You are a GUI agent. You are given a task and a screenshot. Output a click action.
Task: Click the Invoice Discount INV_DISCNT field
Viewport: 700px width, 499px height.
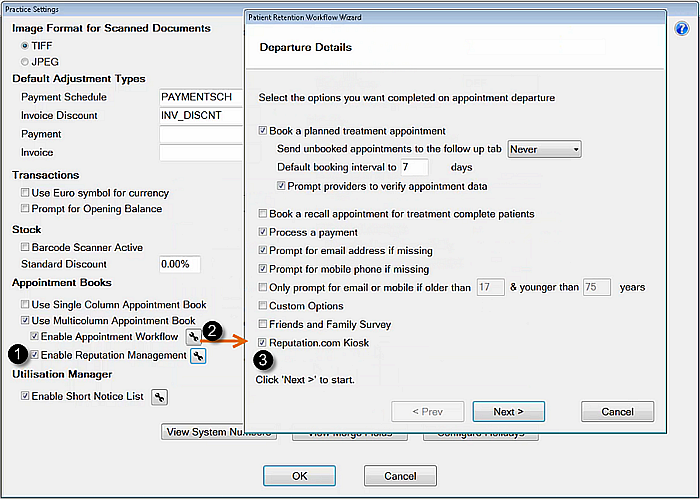202,116
